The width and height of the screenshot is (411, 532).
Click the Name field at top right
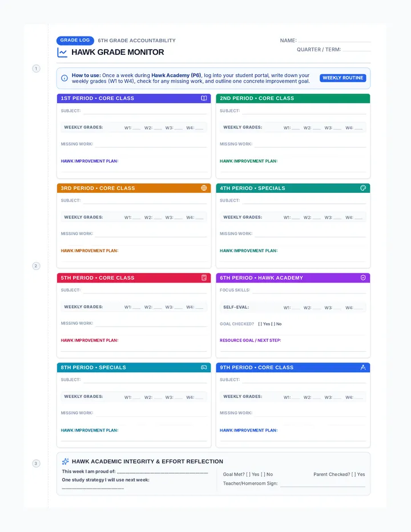point(334,41)
